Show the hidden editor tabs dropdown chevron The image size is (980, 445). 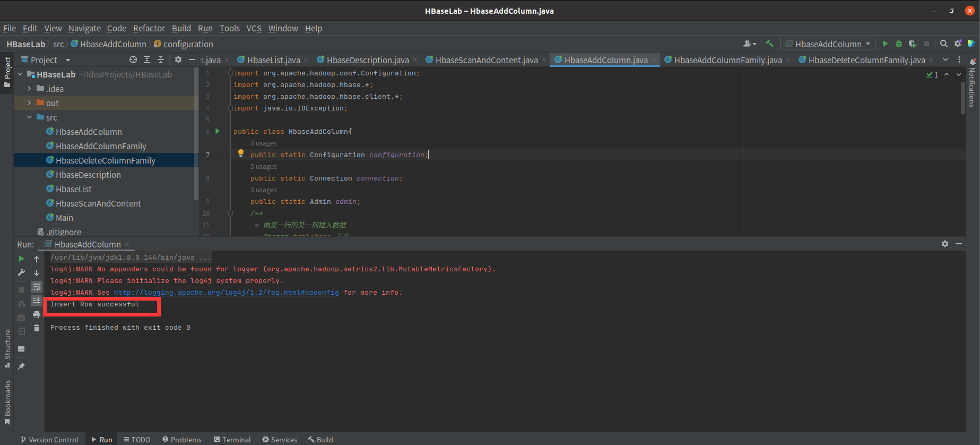click(946, 59)
